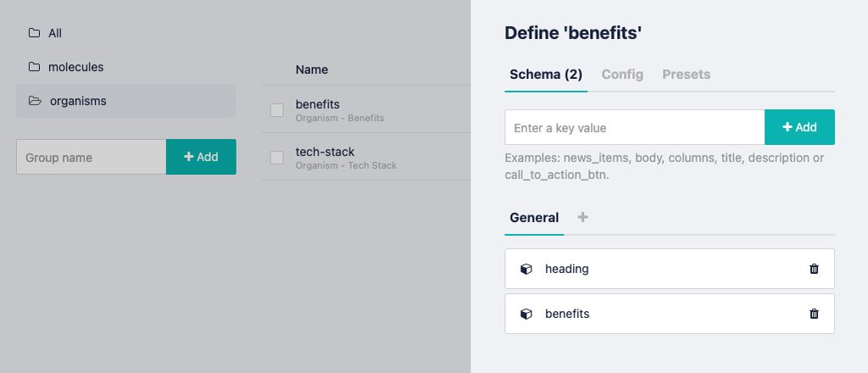The height and width of the screenshot is (373, 868).
Task: Select the Schema (2) tab
Action: pos(545,75)
